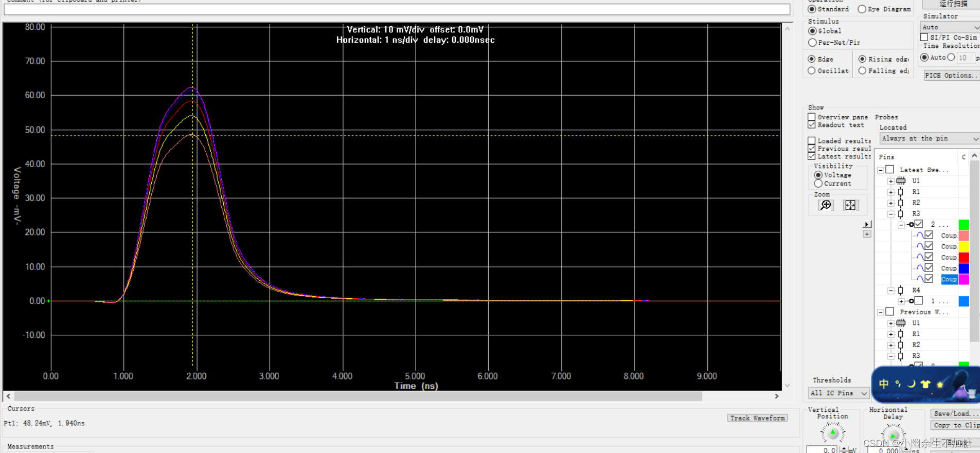Click the fit-to-window zoom icon

[850, 205]
